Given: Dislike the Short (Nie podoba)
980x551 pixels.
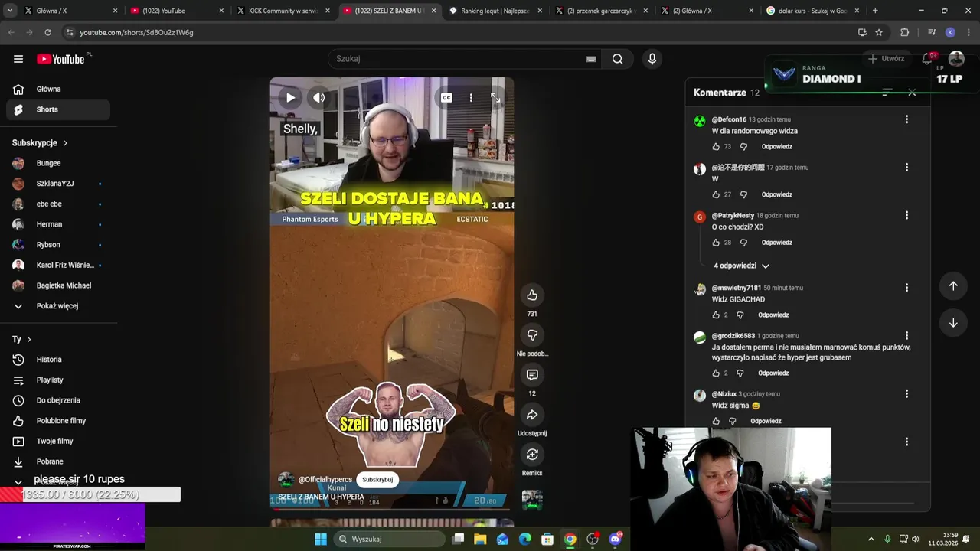Looking at the screenshot, I should pos(532,335).
